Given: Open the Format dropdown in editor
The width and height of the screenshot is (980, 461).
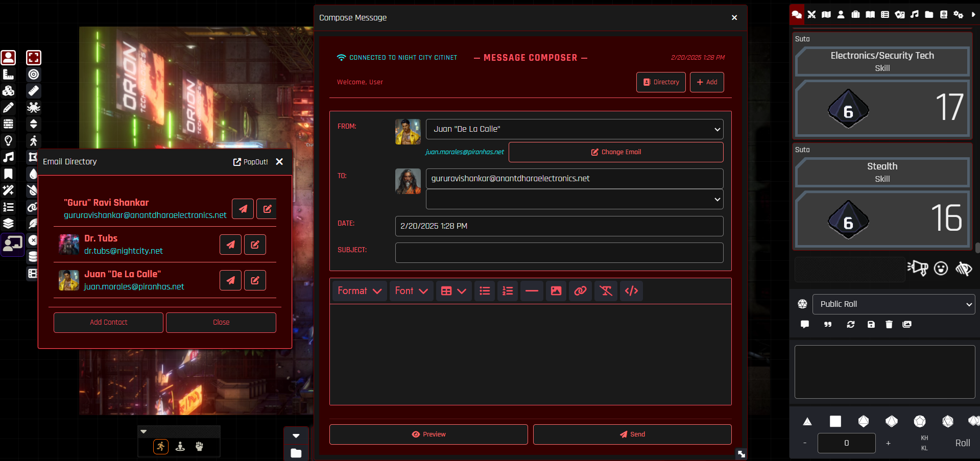Looking at the screenshot, I should pos(360,291).
